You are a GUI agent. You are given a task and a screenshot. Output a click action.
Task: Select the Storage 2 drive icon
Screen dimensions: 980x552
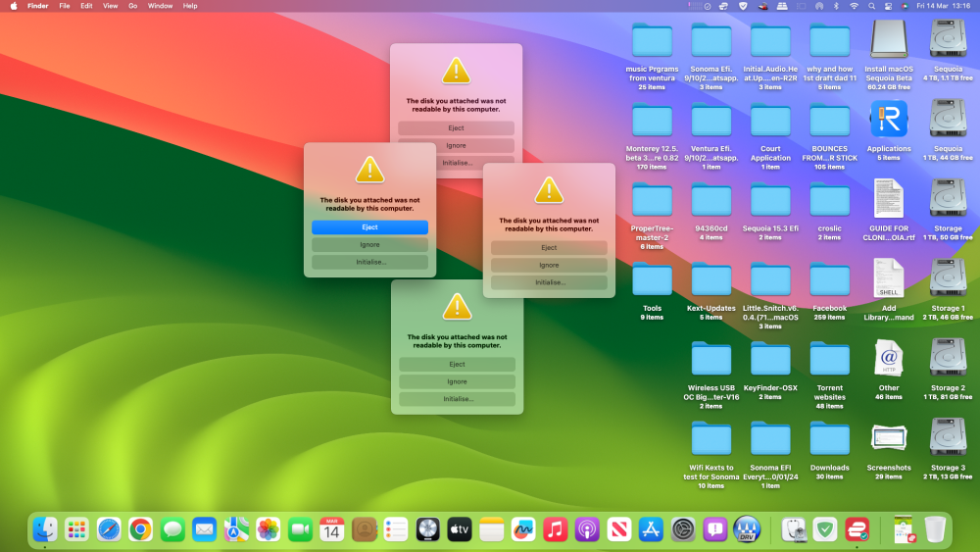tap(948, 358)
